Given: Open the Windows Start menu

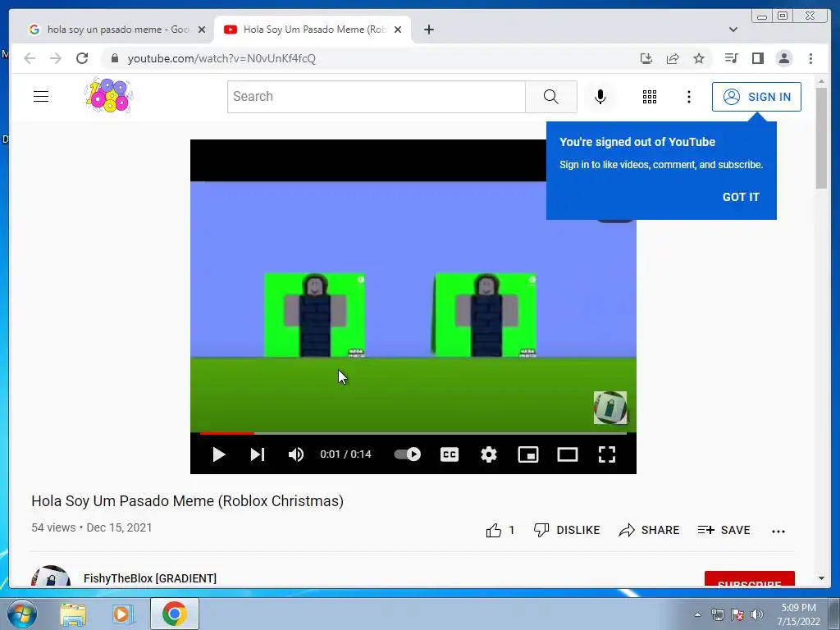Looking at the screenshot, I should [x=22, y=614].
